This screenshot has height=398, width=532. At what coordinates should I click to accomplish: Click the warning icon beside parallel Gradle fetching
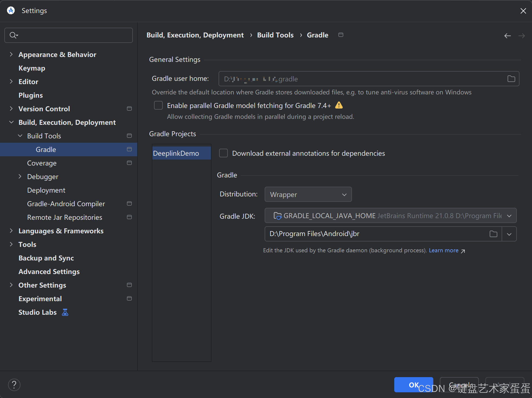click(x=339, y=105)
